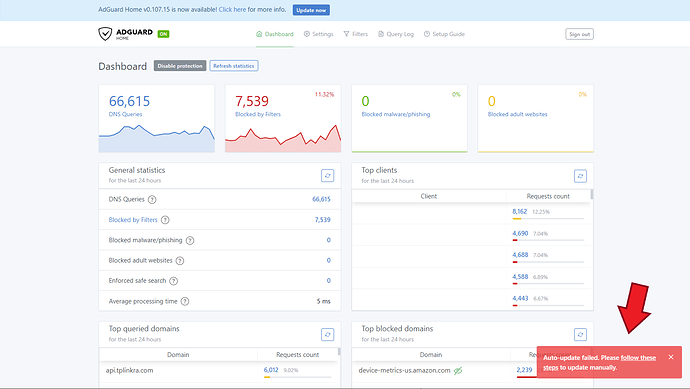Viewport: 690px width, 389px height.
Task: Click the 5 ms average processing time value
Action: click(323, 301)
